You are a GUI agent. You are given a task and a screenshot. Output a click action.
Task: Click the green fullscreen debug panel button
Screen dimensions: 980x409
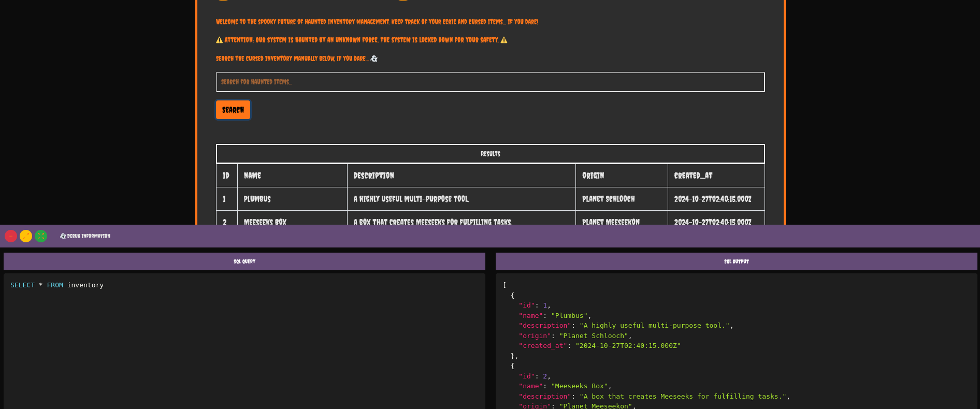tap(41, 236)
